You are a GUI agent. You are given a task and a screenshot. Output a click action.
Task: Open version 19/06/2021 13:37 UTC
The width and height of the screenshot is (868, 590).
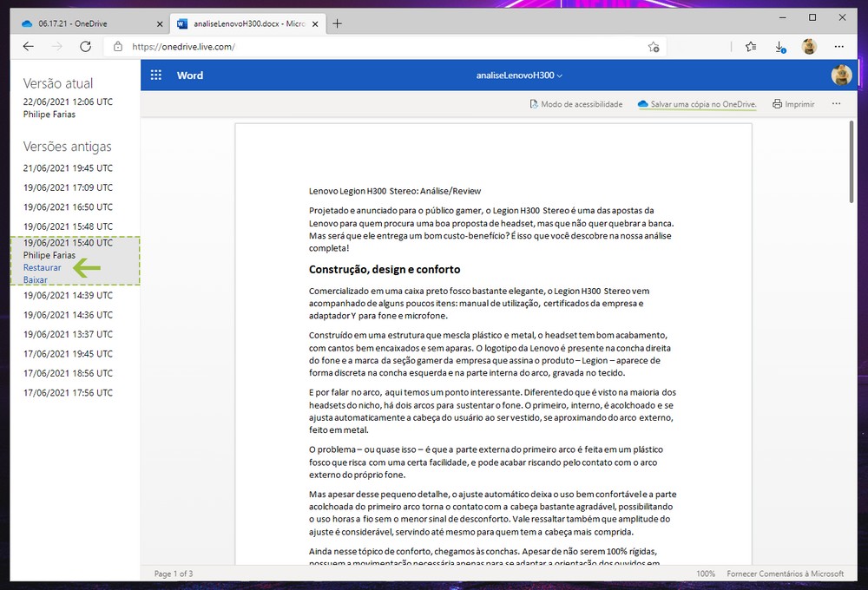pos(68,334)
